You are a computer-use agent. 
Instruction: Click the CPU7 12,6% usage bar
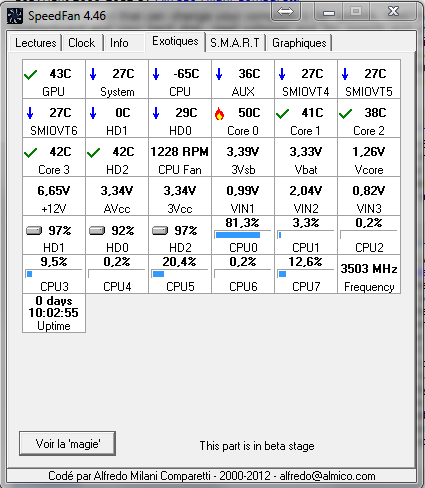[306, 274]
